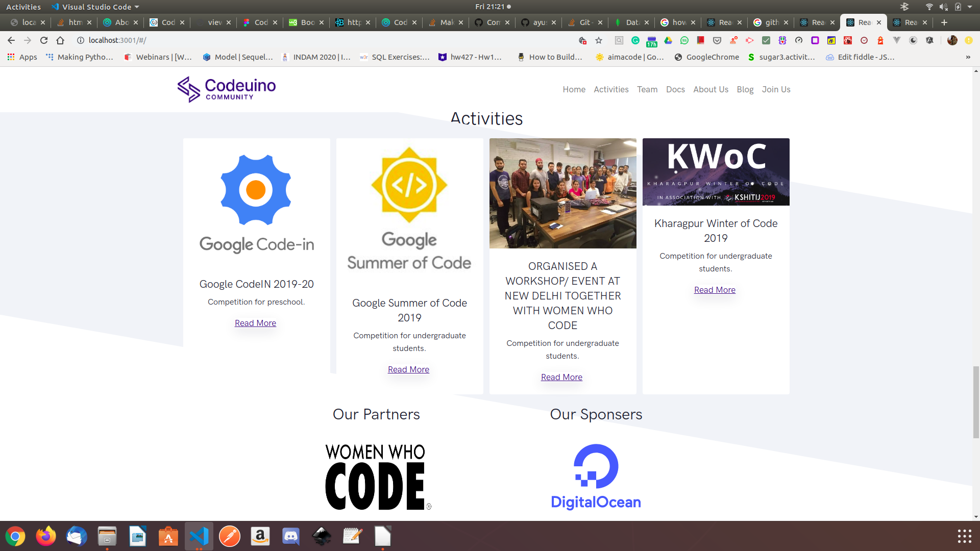Bookmark this page with the star icon

tap(599, 40)
